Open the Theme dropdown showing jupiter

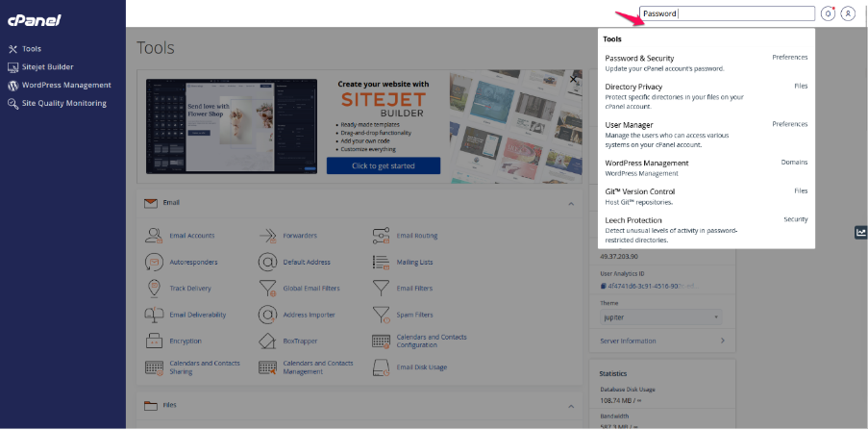point(662,316)
